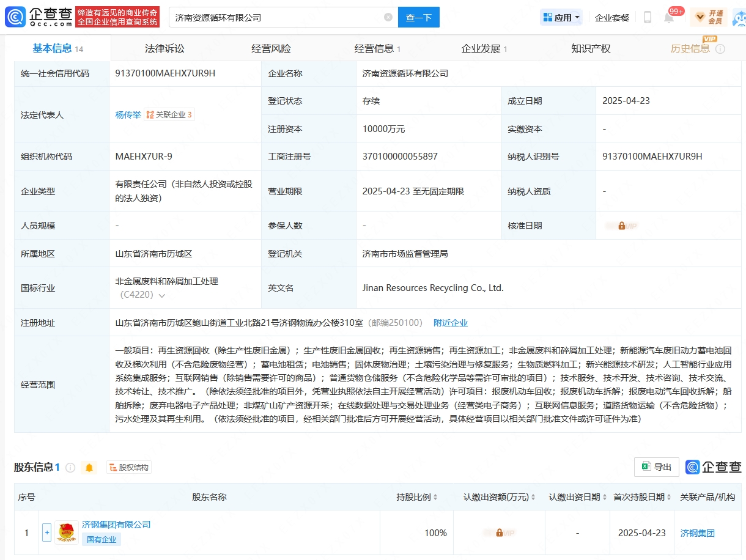Viewport: 746px width, 560px height.
Task: Click info icon beside 历史信息 tab
Action: click(720, 49)
